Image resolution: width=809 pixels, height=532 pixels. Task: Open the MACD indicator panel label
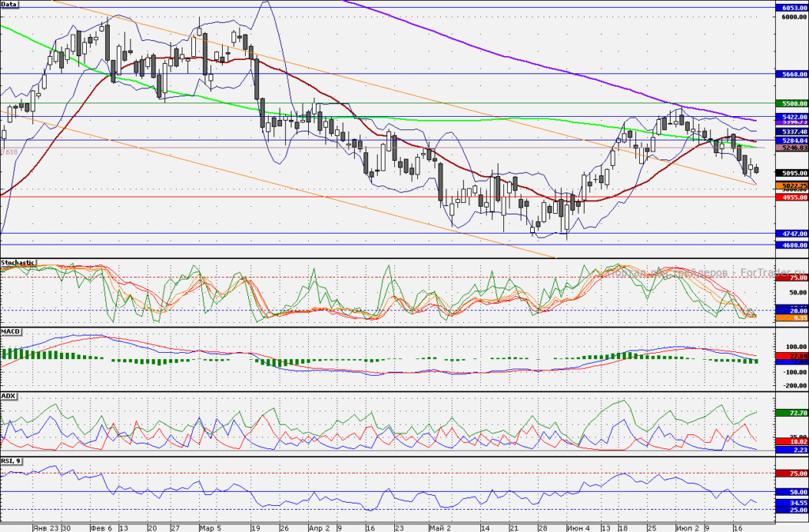(10, 332)
